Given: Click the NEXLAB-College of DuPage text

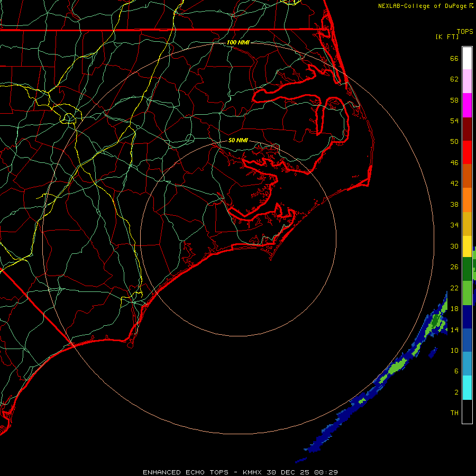Looking at the screenshot, I should [422, 6].
